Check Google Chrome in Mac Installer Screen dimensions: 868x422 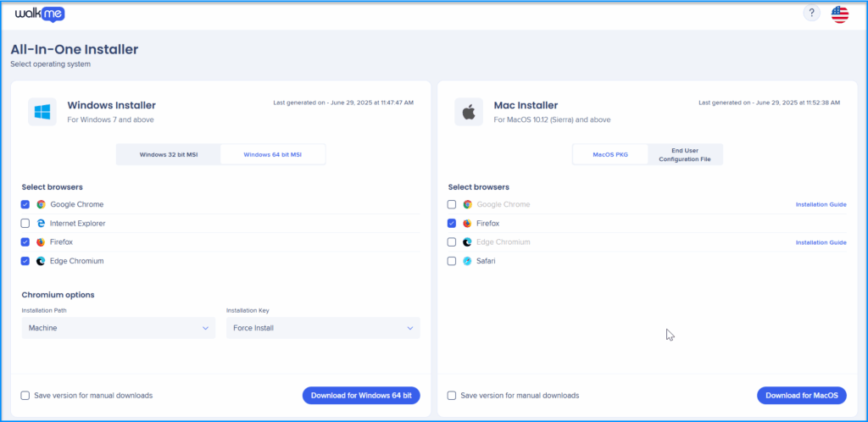point(452,204)
